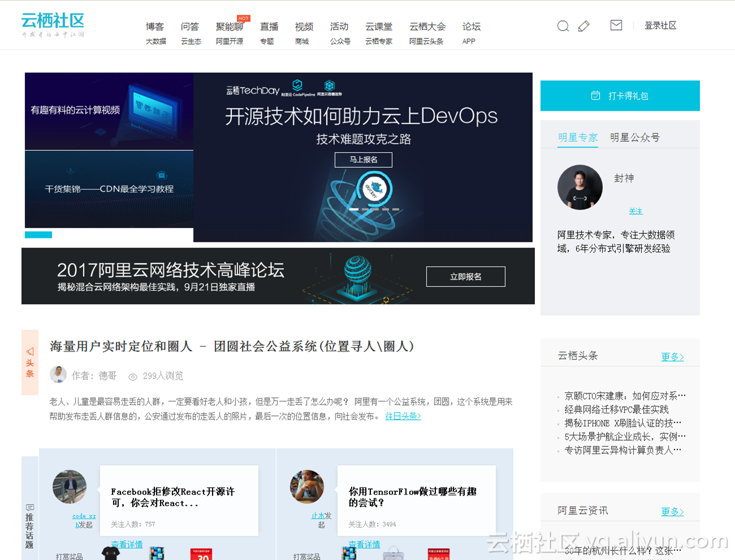This screenshot has width=735, height=560.
Task: Click 止水 user name link
Action: [318, 516]
